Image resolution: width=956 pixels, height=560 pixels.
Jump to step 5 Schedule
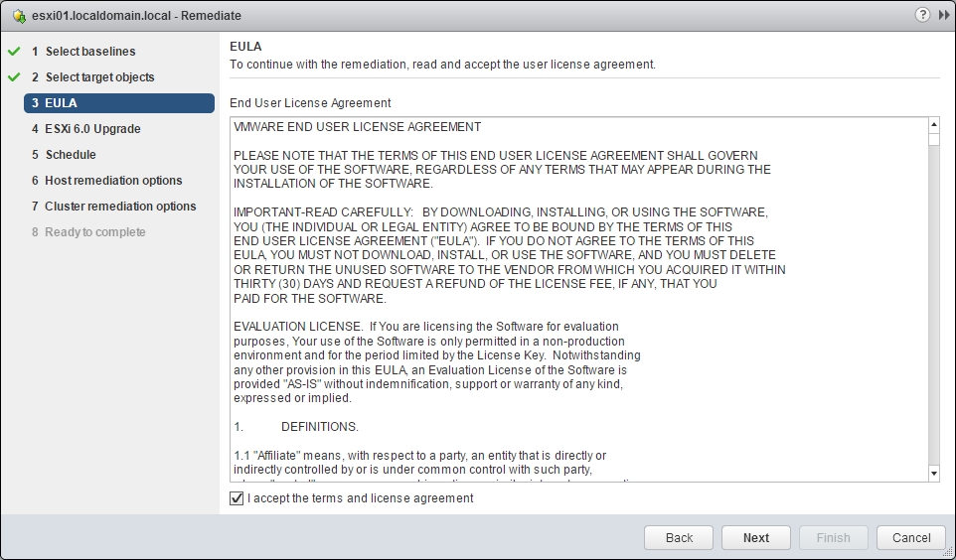71,155
